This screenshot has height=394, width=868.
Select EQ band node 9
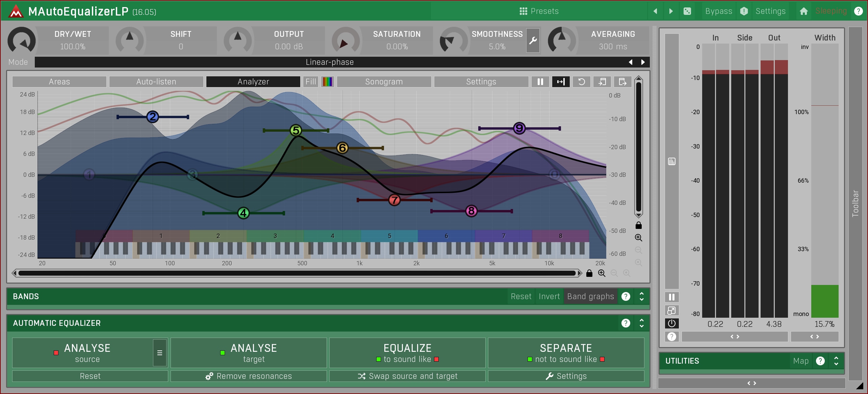point(519,128)
